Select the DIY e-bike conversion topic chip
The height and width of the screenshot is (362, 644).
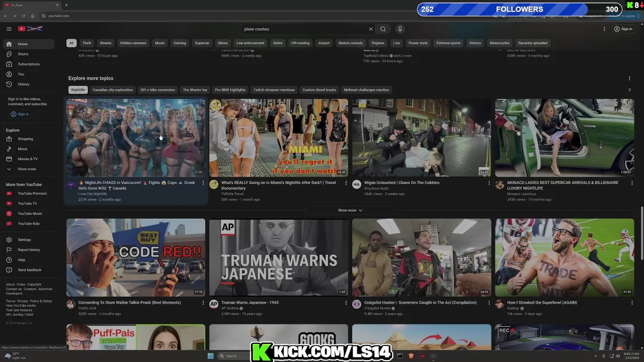coord(158,90)
